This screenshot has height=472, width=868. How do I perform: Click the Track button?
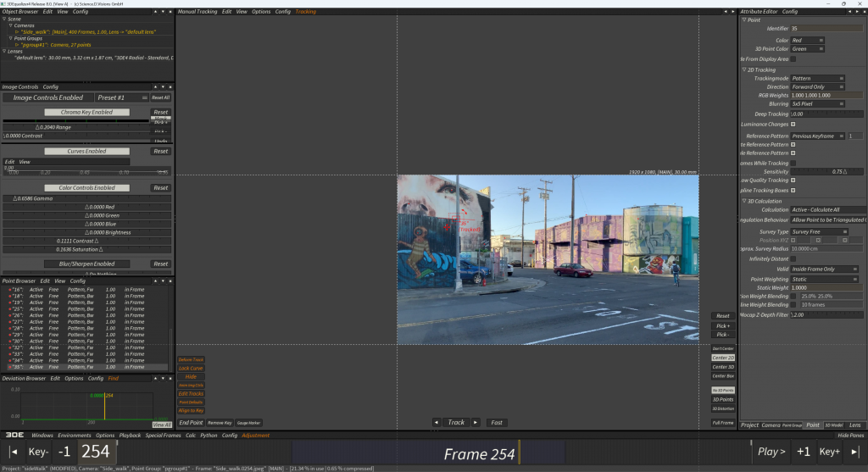click(456, 422)
